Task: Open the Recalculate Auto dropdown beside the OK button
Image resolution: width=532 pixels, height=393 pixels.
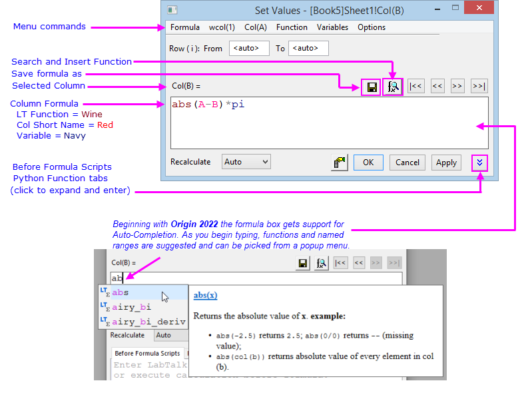Action: coord(246,162)
